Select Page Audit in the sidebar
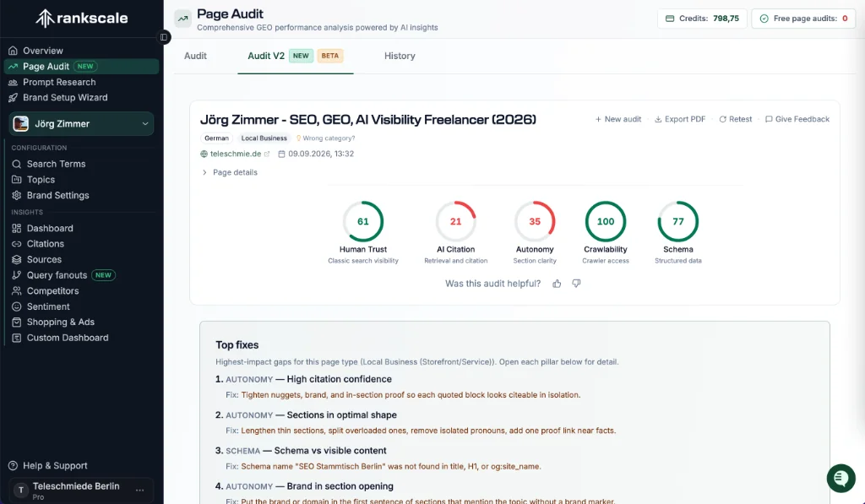Image resolution: width=865 pixels, height=504 pixels. 82,66
